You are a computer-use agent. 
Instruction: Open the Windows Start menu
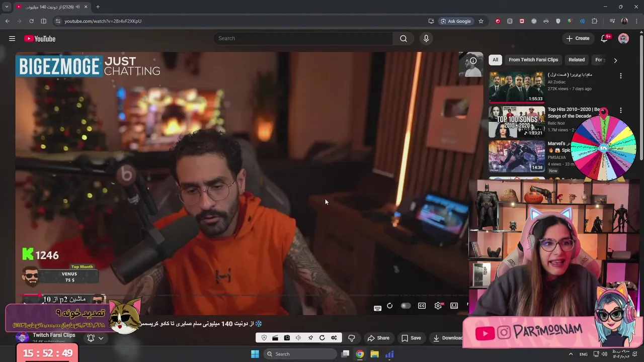click(x=255, y=354)
